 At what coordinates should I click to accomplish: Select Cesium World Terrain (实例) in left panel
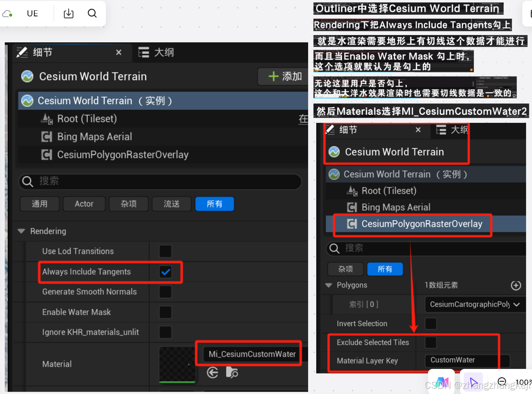click(x=163, y=101)
